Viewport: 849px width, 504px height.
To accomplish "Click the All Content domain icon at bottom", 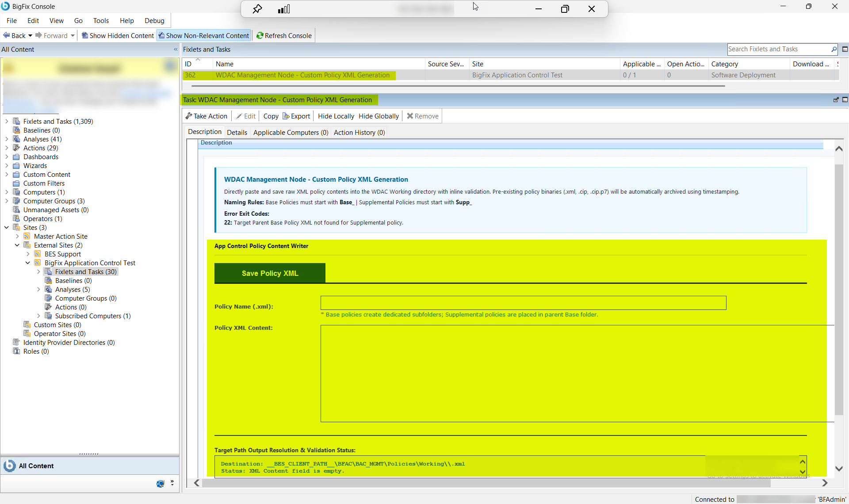I will point(9,466).
